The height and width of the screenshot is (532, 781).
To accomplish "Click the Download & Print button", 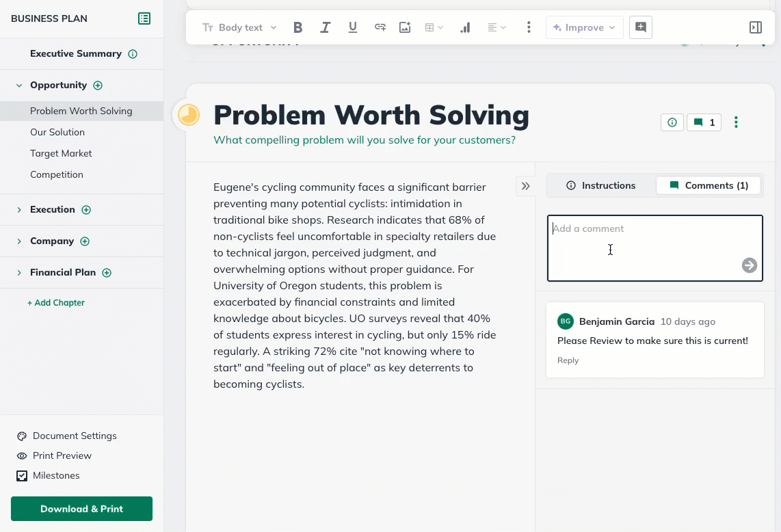I will click(81, 509).
